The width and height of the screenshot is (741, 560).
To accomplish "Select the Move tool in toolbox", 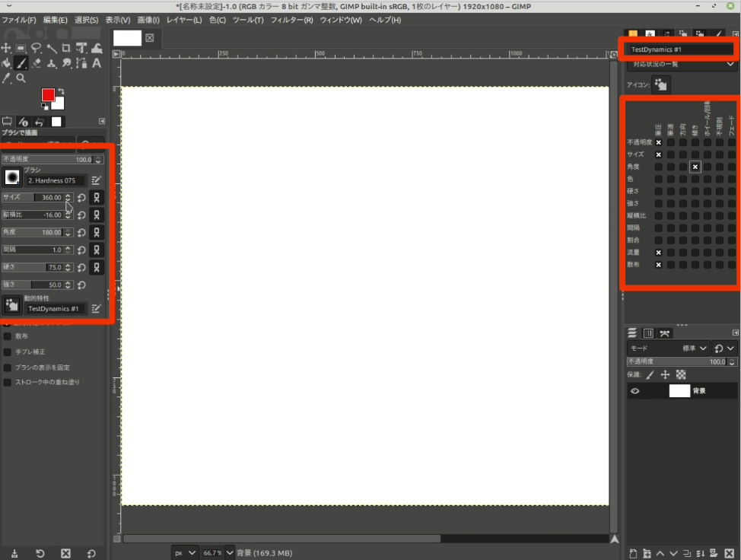I will 7,49.
